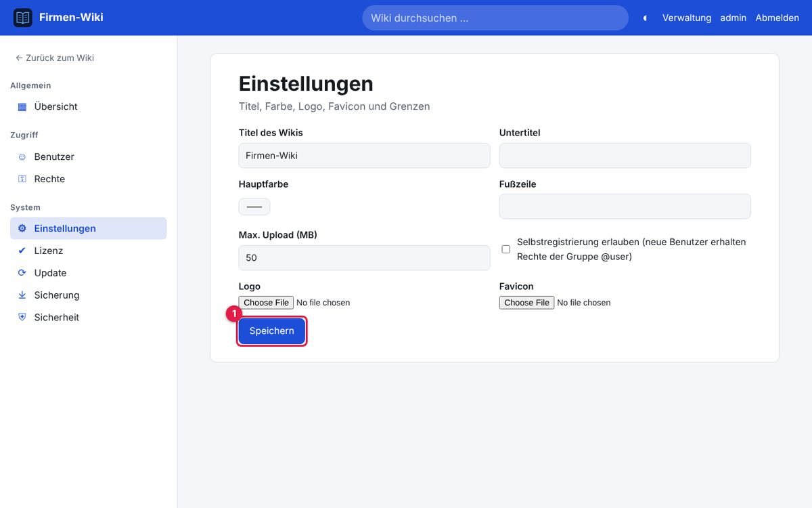Click the Sicherheit shield icon
812x508 pixels.
(x=22, y=318)
